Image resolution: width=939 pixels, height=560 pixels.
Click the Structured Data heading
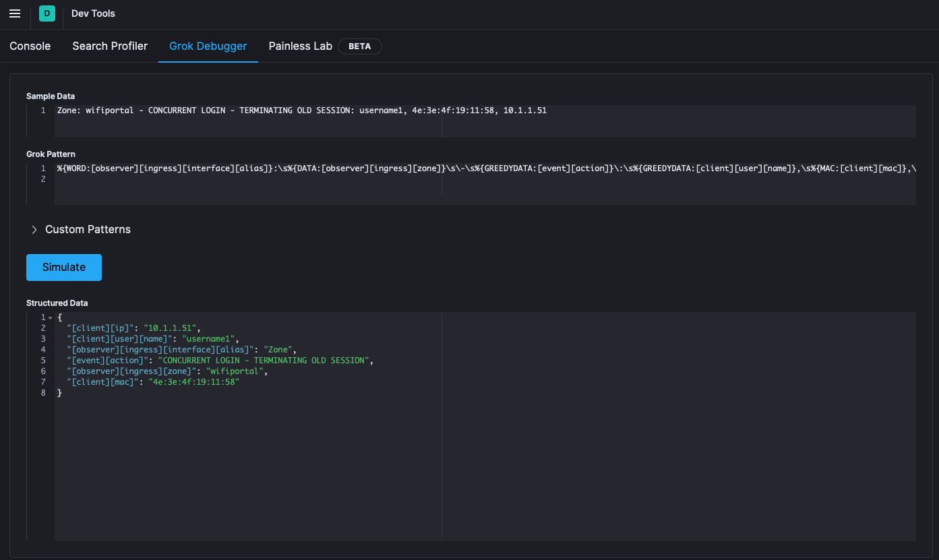(57, 303)
